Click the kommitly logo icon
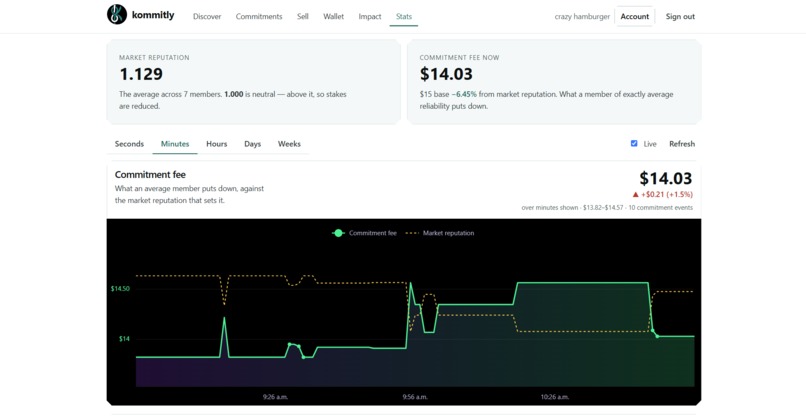The image size is (806, 417). coord(117,14)
